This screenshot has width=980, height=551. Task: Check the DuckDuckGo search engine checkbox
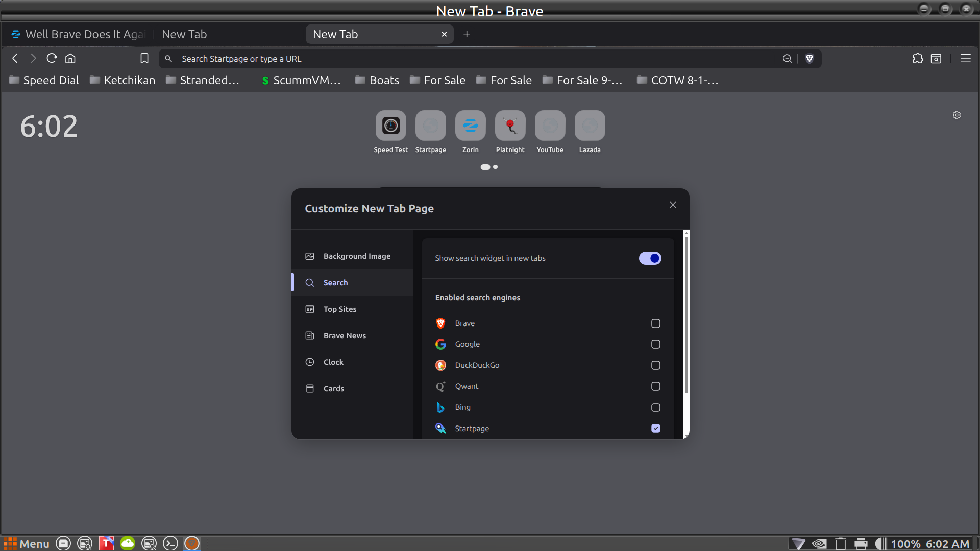655,365
